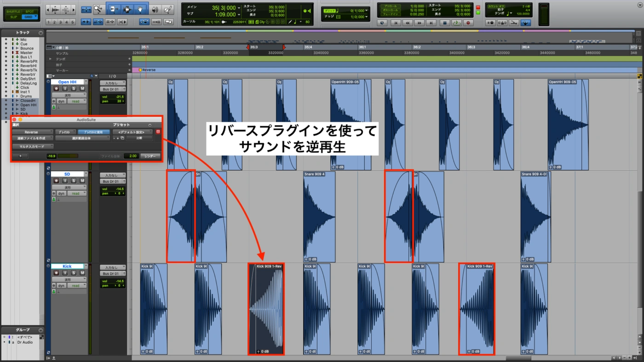The height and width of the screenshot is (362, 644).
Task: Open the マルチ入力モード dropdown
Action: [33, 146]
